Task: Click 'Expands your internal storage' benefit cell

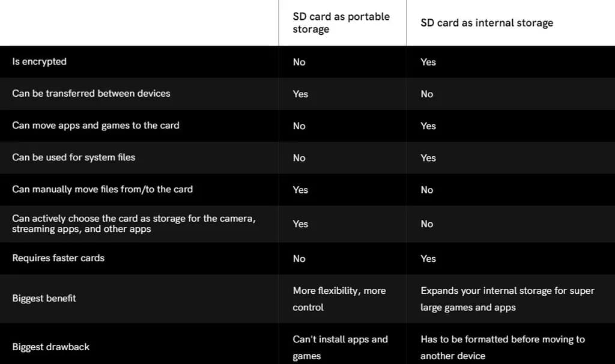Action: tap(507, 299)
